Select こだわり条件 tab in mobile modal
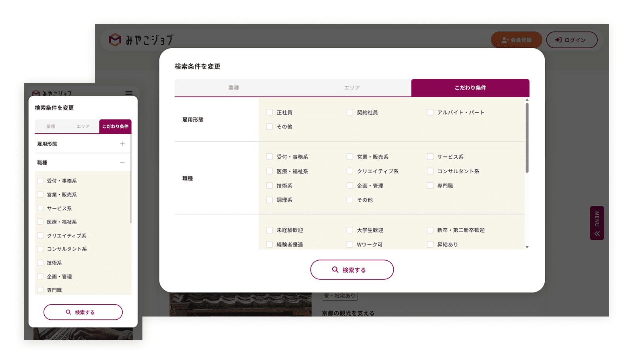Screen dimensions: 633x364 (x=115, y=127)
